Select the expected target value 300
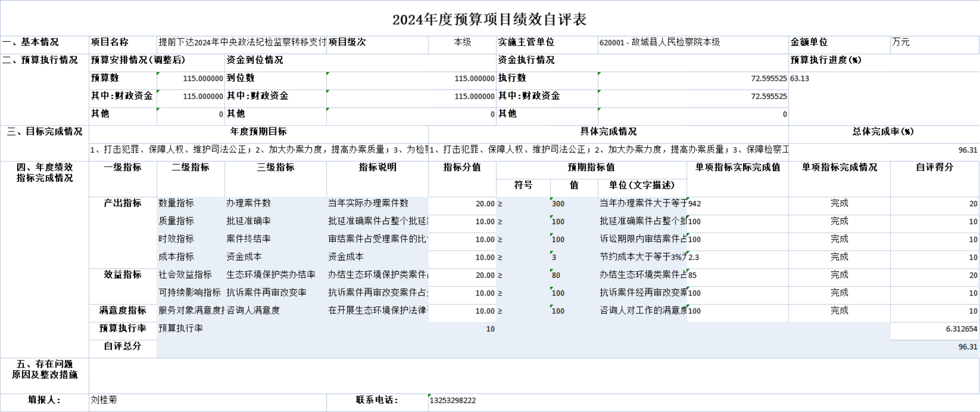 pyautogui.click(x=573, y=204)
